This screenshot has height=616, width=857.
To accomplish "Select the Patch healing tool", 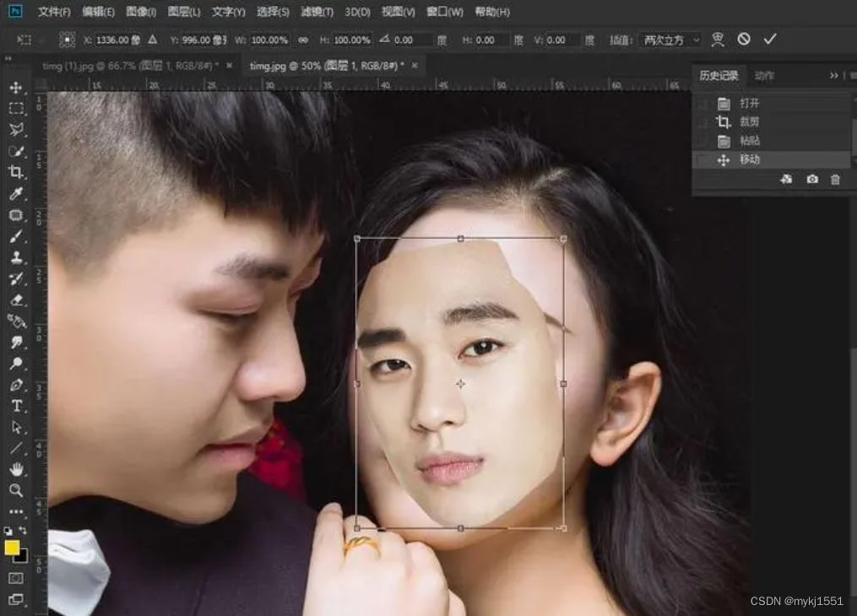I will tap(16, 214).
